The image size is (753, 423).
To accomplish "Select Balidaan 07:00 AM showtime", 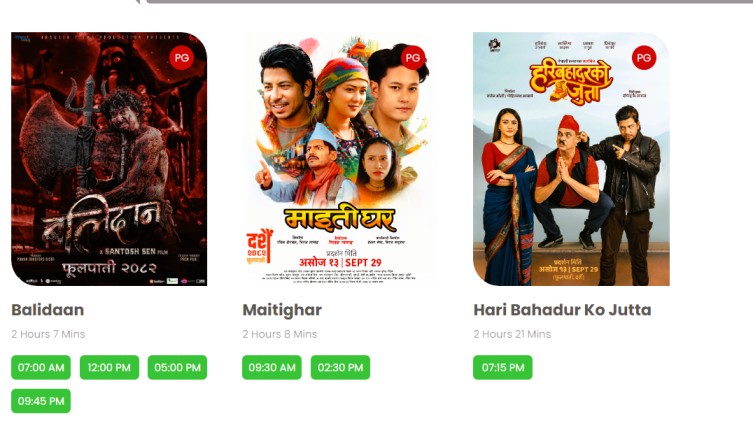I will point(41,367).
